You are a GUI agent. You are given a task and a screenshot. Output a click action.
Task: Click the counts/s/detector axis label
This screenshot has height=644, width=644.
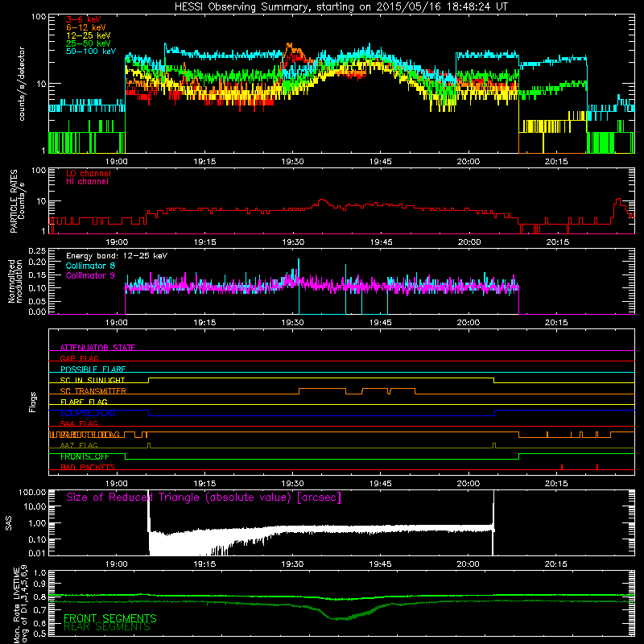click(22, 84)
